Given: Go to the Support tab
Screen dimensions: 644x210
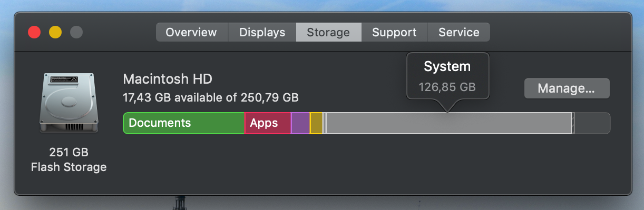Looking at the screenshot, I should 394,32.
